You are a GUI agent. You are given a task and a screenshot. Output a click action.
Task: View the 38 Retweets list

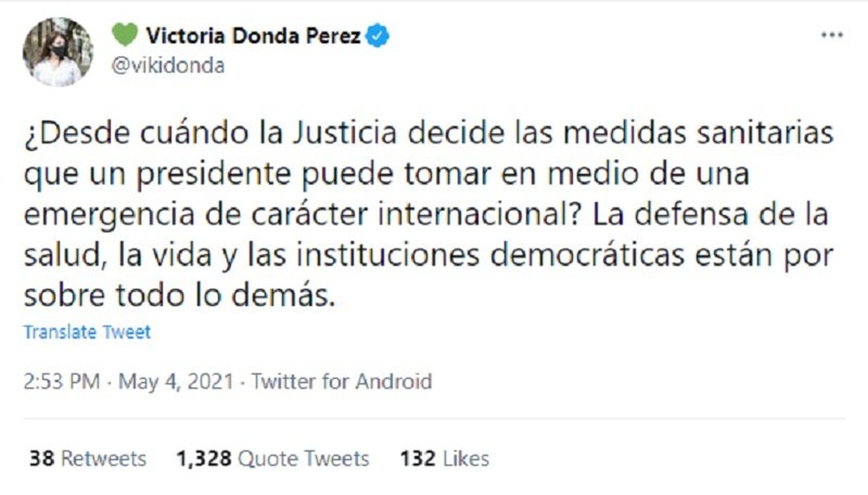(87, 459)
